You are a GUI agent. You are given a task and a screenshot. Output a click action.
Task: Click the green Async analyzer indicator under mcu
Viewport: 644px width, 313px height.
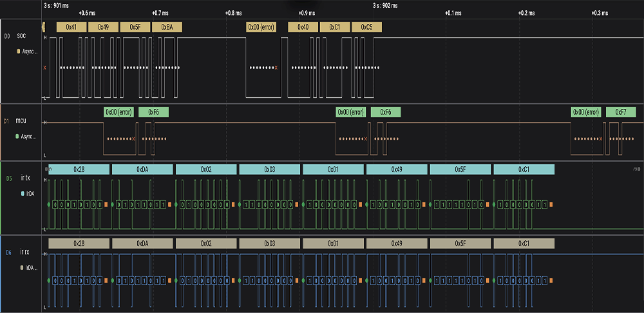pyautogui.click(x=17, y=136)
